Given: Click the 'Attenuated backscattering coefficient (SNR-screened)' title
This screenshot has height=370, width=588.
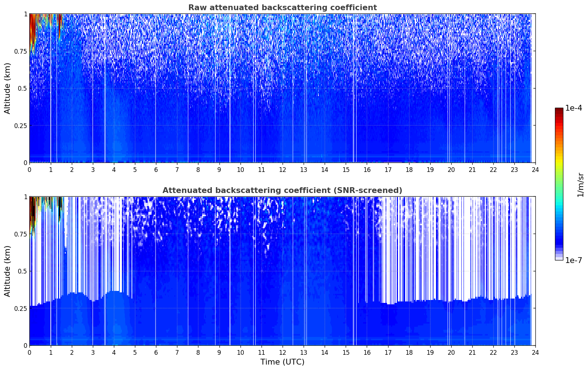Looking at the screenshot, I should pos(282,190).
